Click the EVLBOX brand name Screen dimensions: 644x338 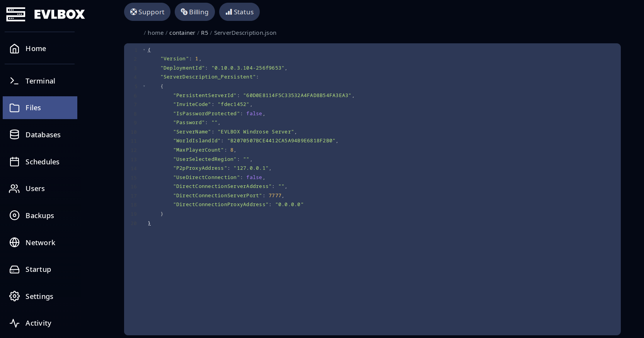(x=60, y=14)
